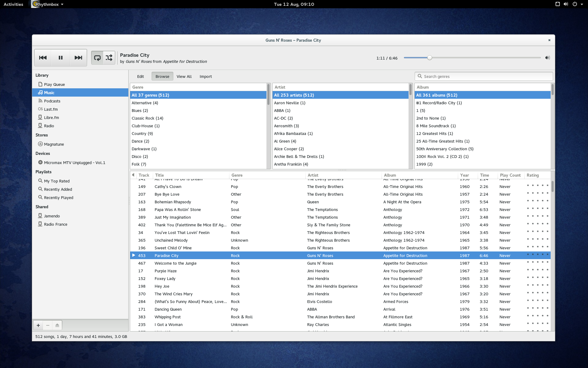Toggle the Browse view
The image size is (588, 368).
(162, 76)
